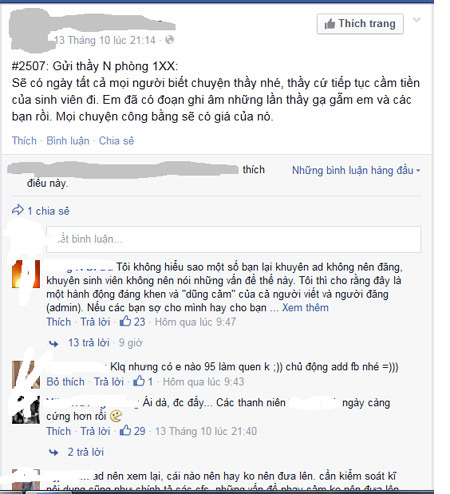Click the fire avatar of first commenter

pos(26,274)
